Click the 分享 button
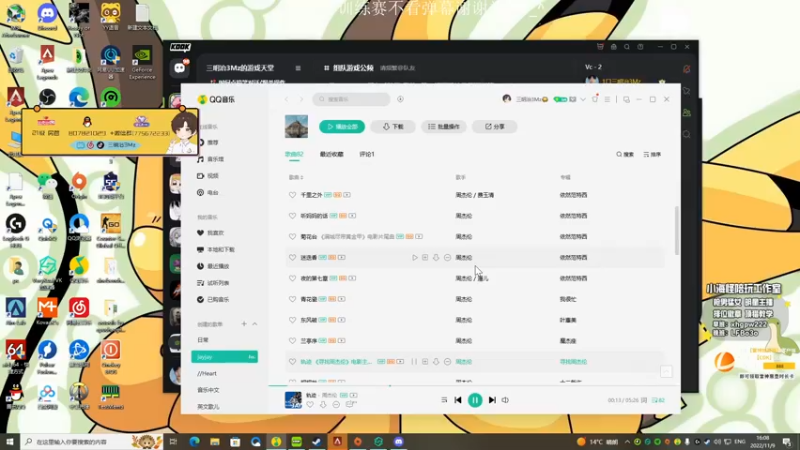Viewport: 800px width, 450px height. tap(494, 127)
